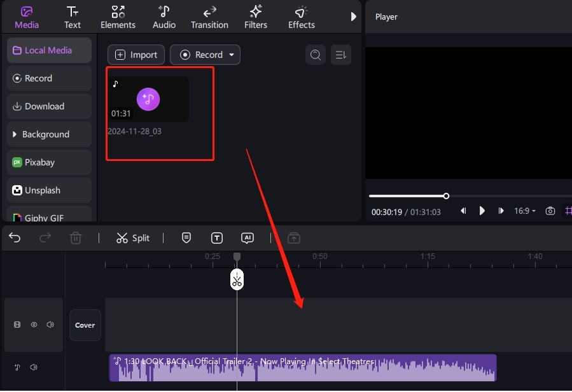572x392 pixels.
Task: Take a snapshot with the camera icon
Action: click(x=550, y=211)
